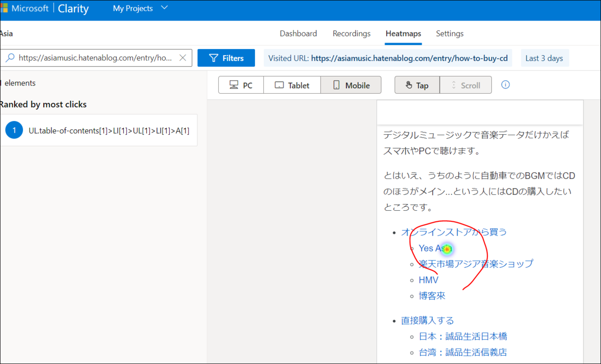601x364 pixels.
Task: Open the Visited URL filter chip
Action: (x=388, y=58)
